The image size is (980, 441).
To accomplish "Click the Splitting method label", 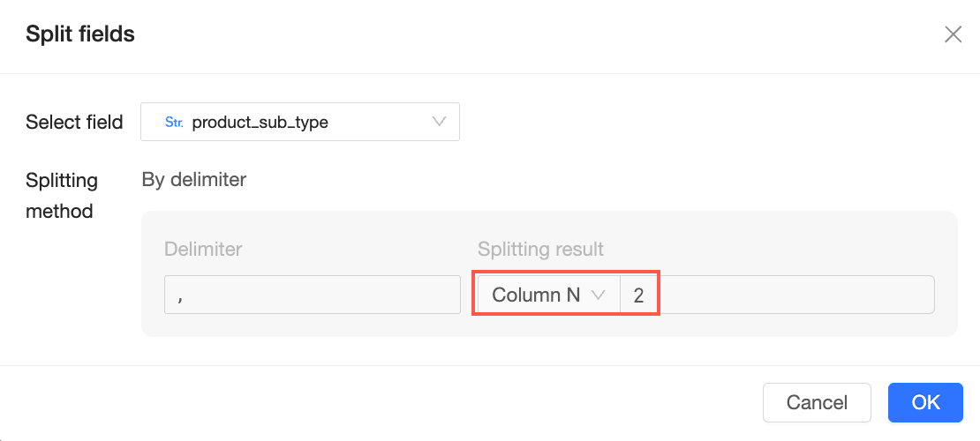I will pos(62,196).
